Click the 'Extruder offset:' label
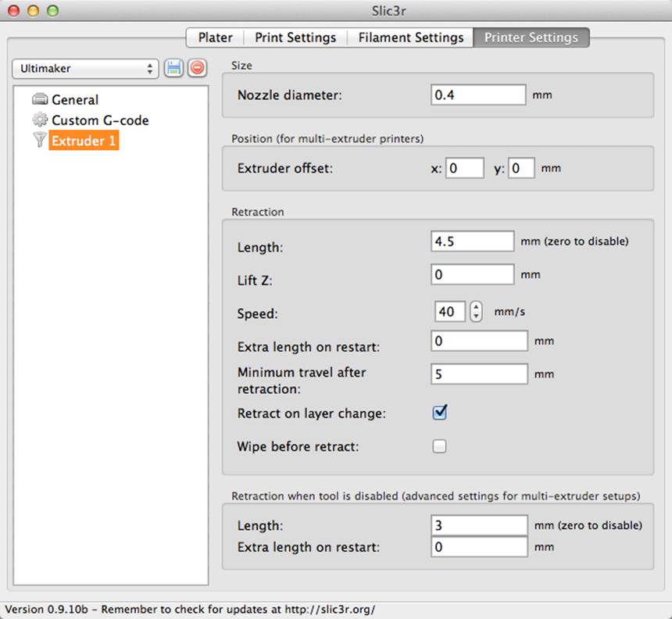 (x=285, y=169)
